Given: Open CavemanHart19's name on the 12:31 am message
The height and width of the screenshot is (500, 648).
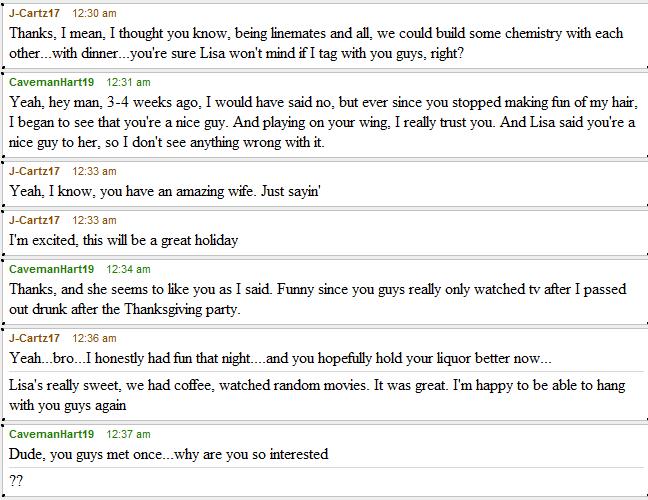Looking at the screenshot, I should click(x=51, y=82).
